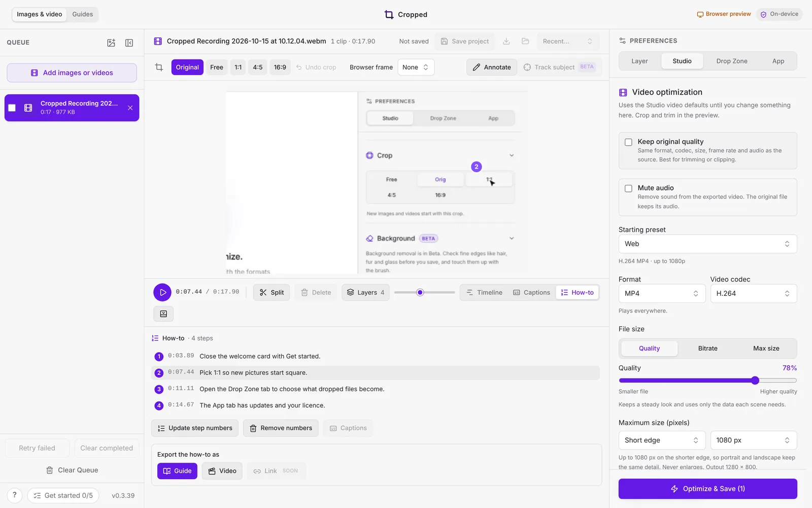This screenshot has width=812, height=508.
Task: Click Optimize & Save (1) button
Action: [x=707, y=489]
